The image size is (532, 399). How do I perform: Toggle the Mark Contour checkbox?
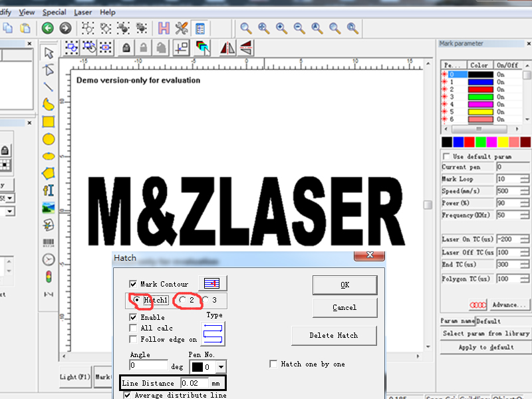tap(133, 284)
